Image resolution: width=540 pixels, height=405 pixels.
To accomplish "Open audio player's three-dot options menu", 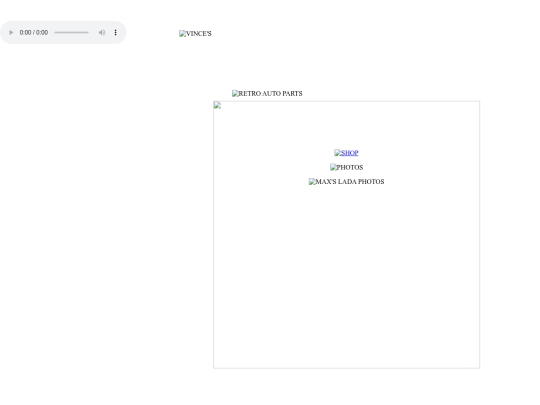I will (x=115, y=32).
